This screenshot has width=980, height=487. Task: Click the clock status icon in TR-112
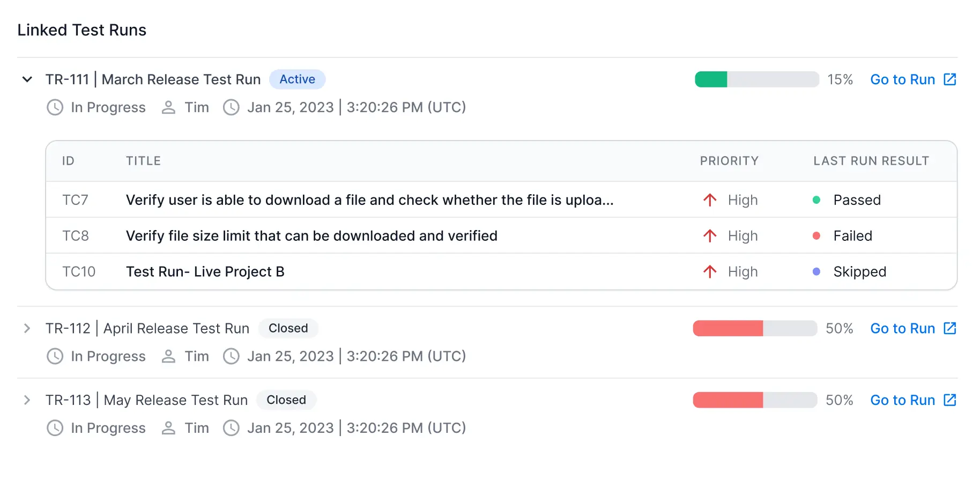[55, 356]
